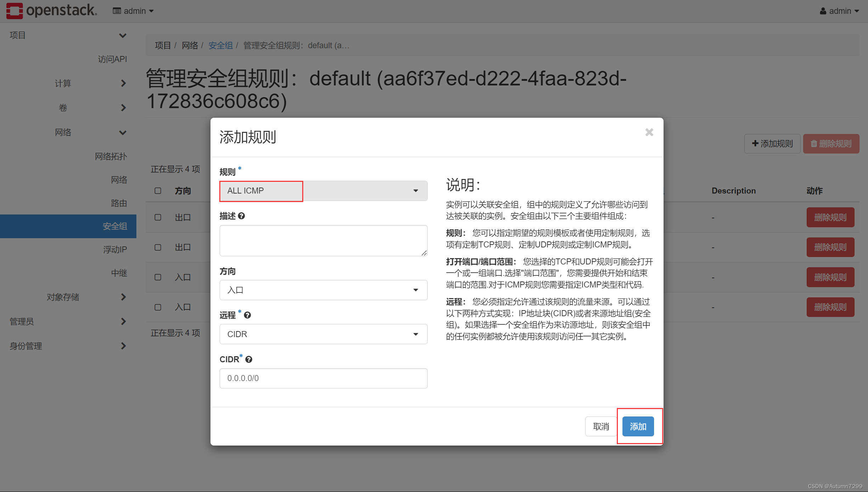Open help icon next to 远程

[247, 315]
